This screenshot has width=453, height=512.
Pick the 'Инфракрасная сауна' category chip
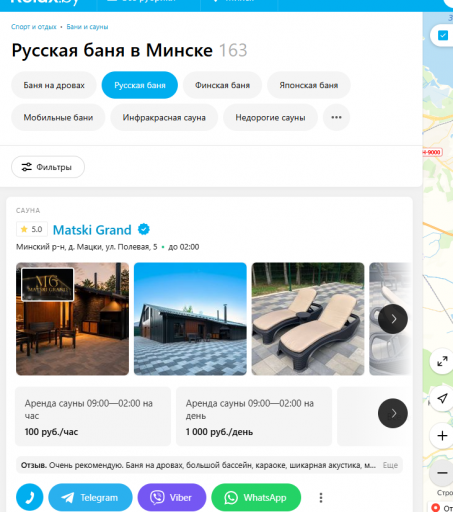[164, 118]
